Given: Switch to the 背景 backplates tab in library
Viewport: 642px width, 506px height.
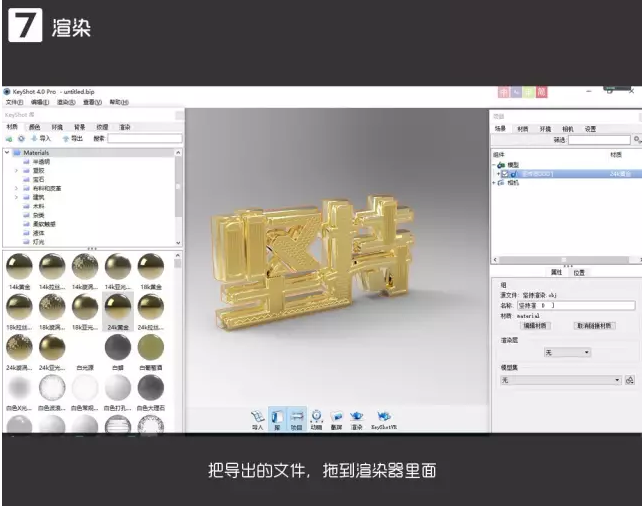Looking at the screenshot, I should coord(80,127).
